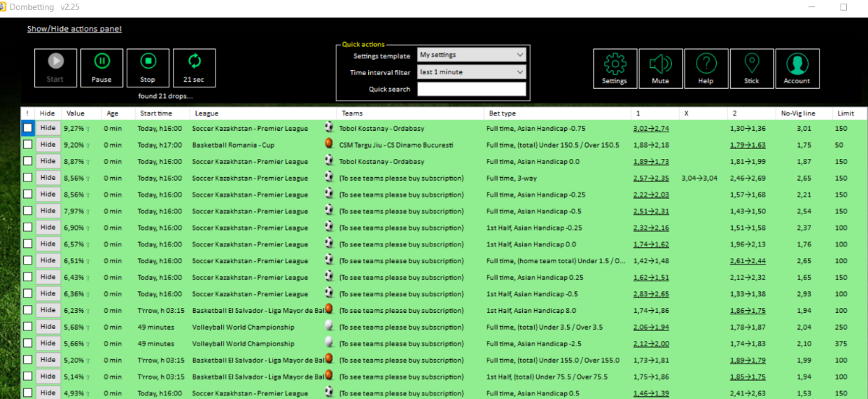Viewport: 868px width, 399px height.
Task: Hide the CSM Targu Jiu row
Action: (48, 145)
